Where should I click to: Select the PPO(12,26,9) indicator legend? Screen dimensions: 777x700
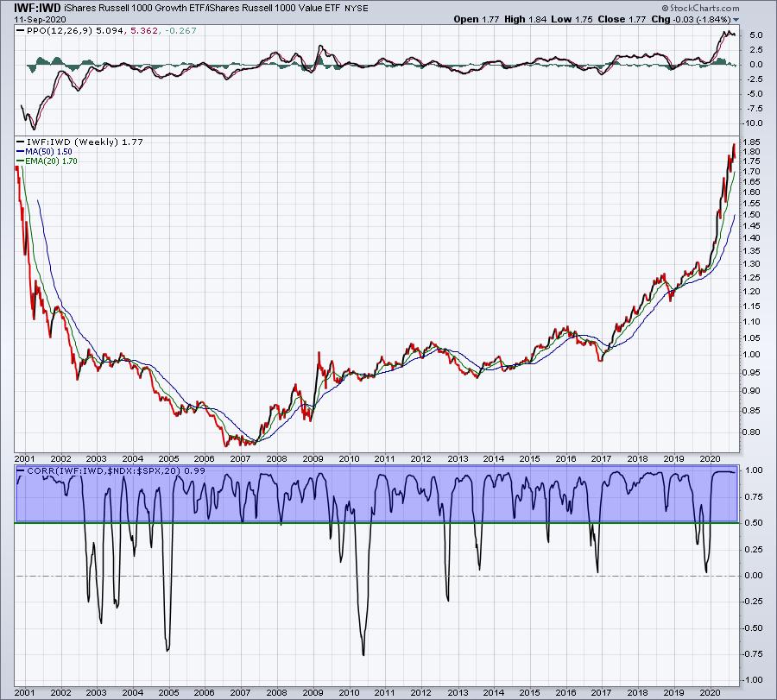tap(60, 31)
